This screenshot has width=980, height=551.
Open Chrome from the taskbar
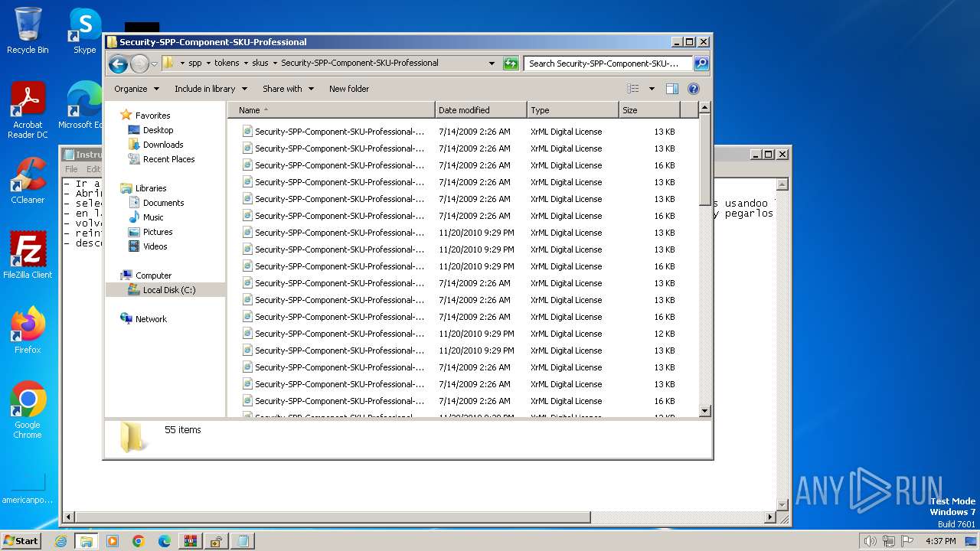139,541
